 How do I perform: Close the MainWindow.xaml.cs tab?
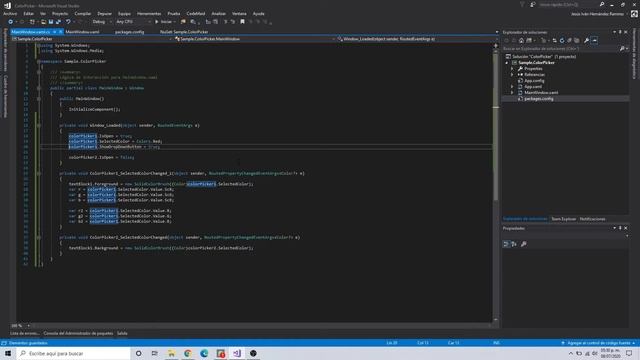point(61,32)
